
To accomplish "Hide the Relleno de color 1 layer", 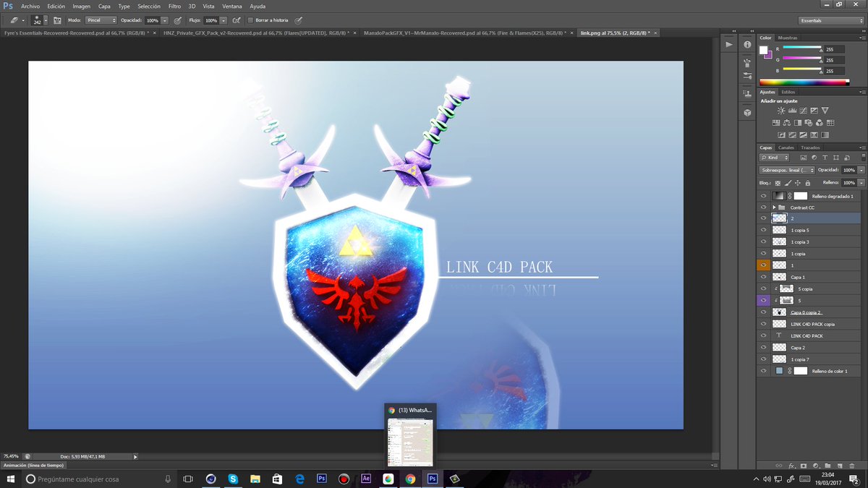I will coord(763,371).
